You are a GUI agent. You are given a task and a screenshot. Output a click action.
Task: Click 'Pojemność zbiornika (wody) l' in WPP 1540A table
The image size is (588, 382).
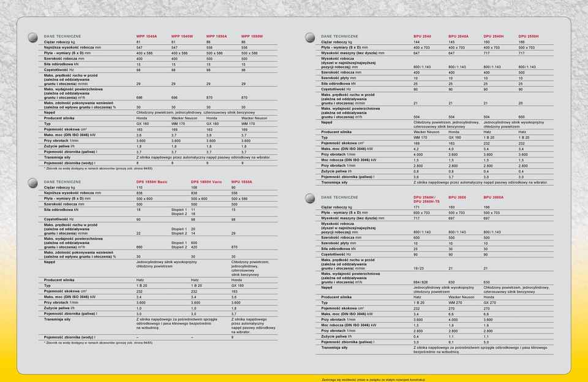point(69,163)
